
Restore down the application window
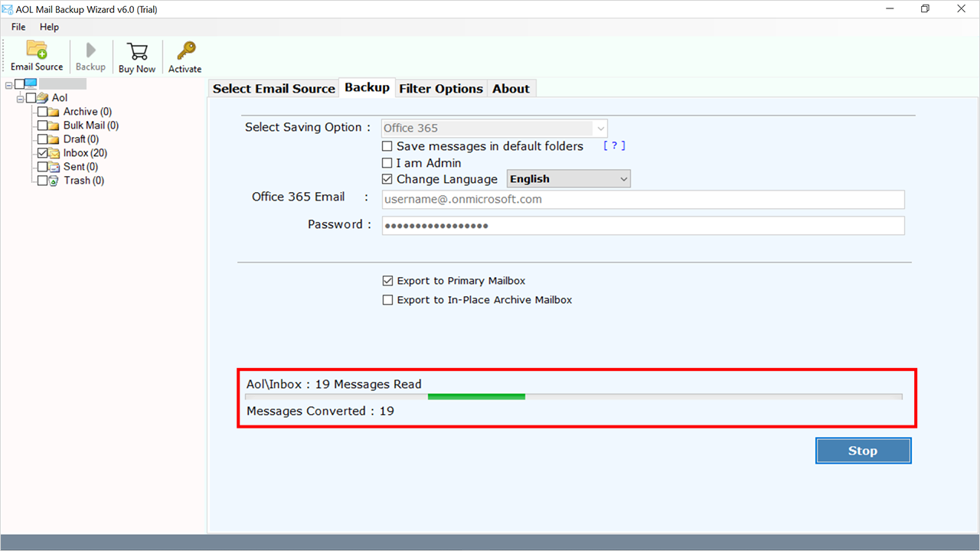[925, 8]
